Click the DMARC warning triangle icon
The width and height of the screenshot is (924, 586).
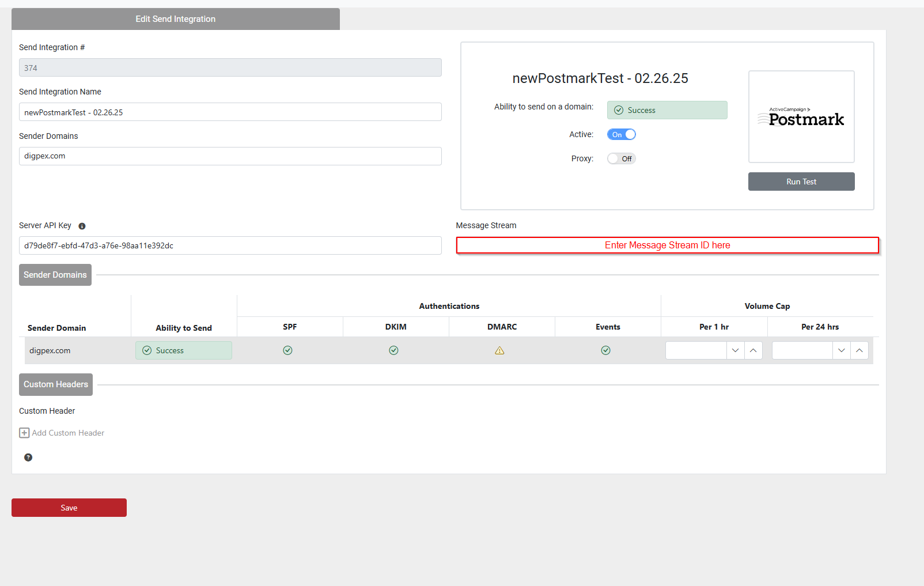(x=499, y=350)
